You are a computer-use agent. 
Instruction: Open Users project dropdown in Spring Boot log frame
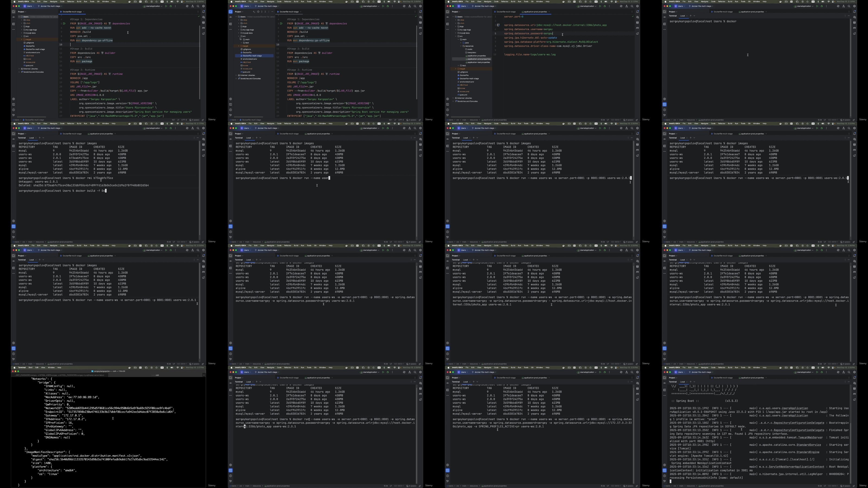pos(680,372)
